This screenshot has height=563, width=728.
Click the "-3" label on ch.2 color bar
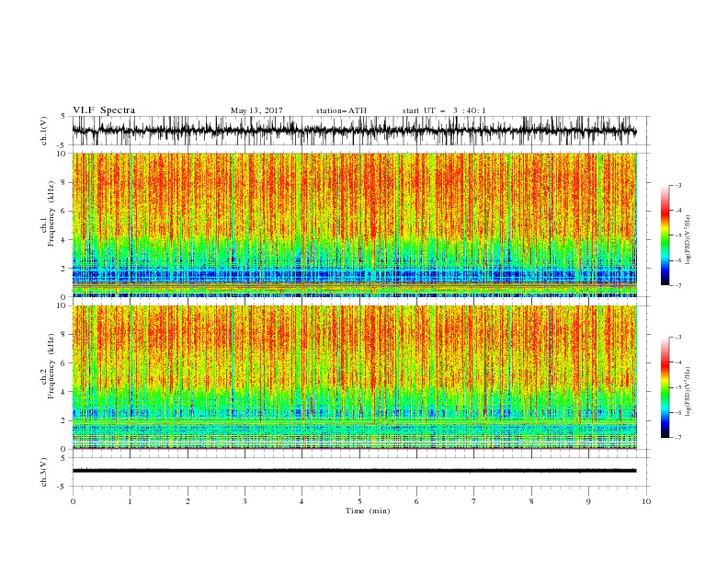678,338
